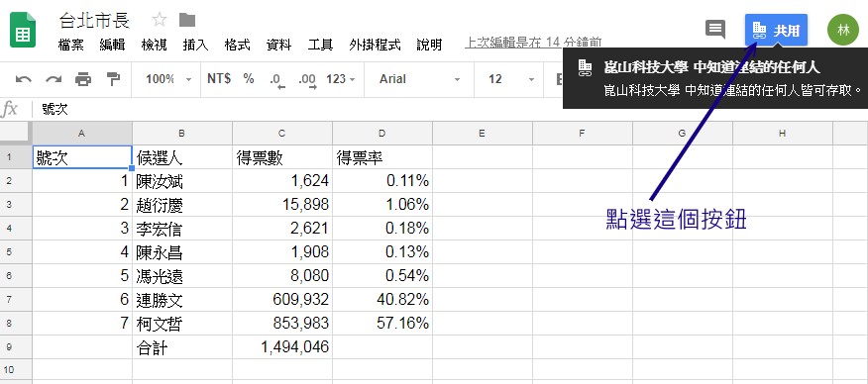Select cell containing 柯文哲
The width and height of the screenshot is (868, 384).
tap(182, 324)
